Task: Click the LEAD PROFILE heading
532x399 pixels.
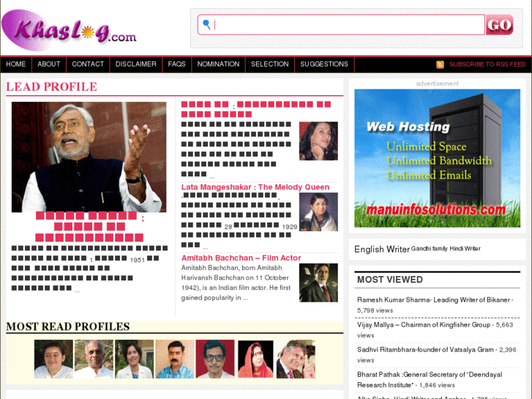Action: pos(51,87)
